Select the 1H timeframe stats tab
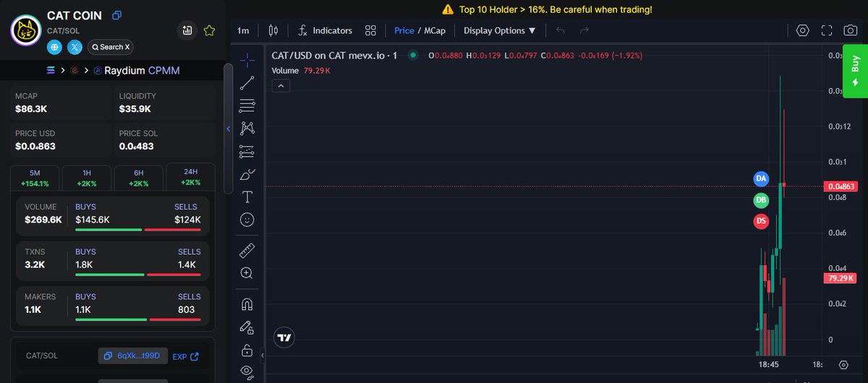This screenshot has width=868, height=383. point(87,178)
